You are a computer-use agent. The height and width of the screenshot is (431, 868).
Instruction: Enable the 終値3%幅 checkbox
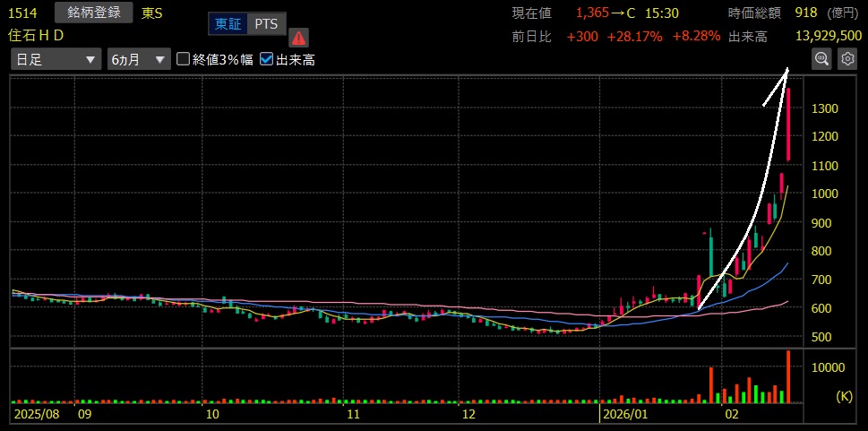coord(184,59)
